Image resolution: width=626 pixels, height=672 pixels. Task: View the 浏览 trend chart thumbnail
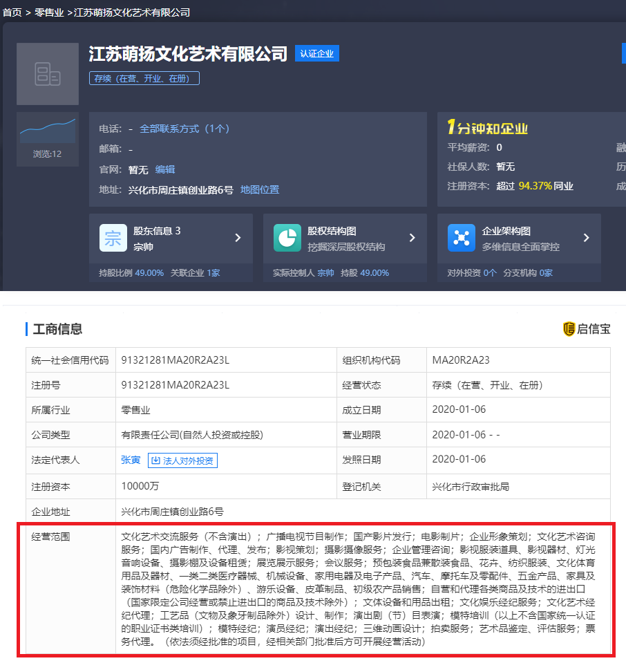48,131
